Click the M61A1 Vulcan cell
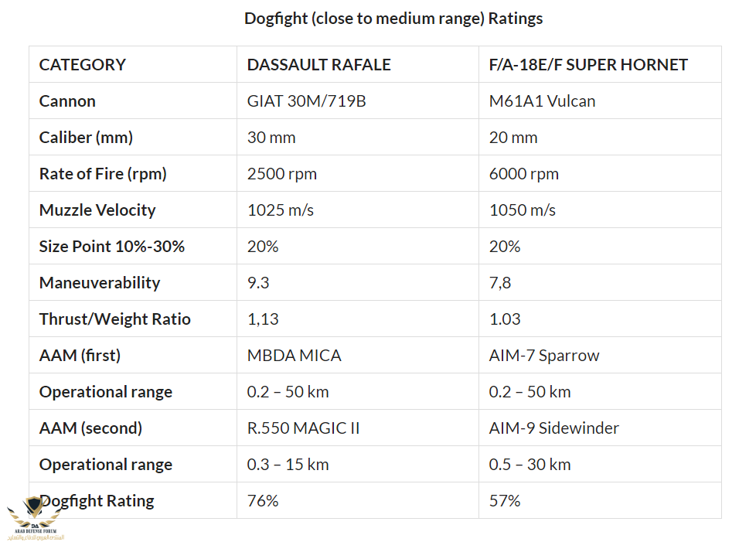This screenshot has height=542, width=756. pyautogui.click(x=542, y=101)
